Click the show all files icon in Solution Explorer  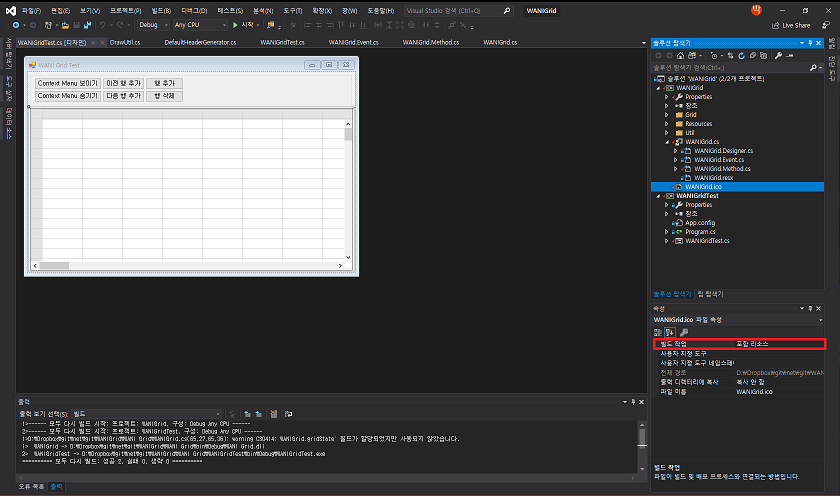[x=763, y=56]
